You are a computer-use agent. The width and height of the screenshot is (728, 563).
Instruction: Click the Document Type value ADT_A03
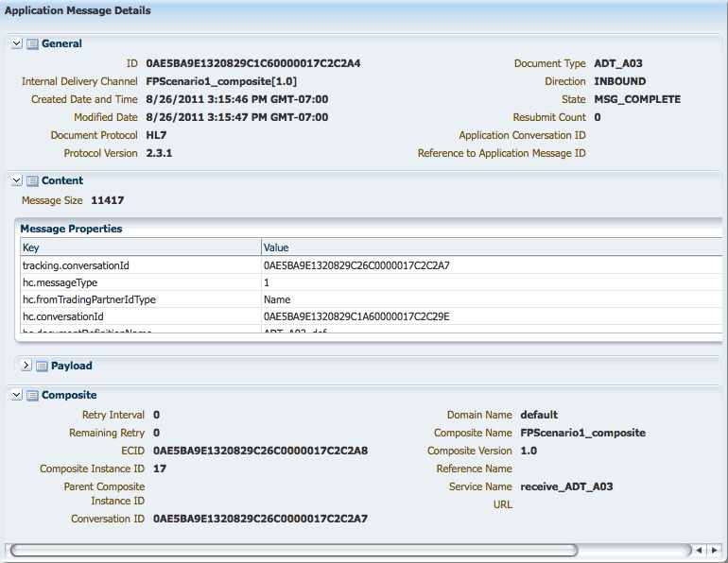(618, 63)
